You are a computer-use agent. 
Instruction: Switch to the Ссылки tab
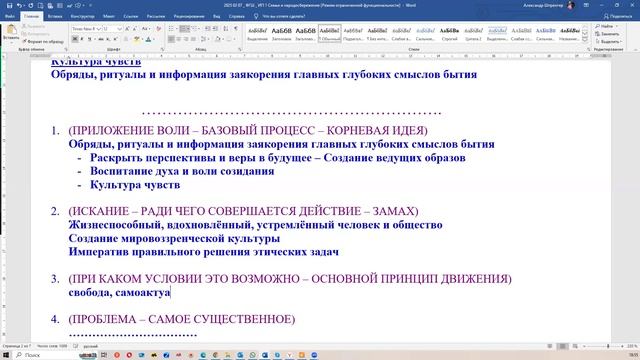(x=131, y=16)
